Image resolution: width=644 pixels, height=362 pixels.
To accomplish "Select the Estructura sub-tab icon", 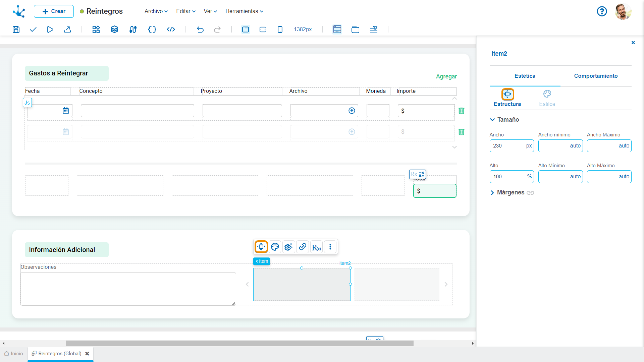I will coord(507,94).
